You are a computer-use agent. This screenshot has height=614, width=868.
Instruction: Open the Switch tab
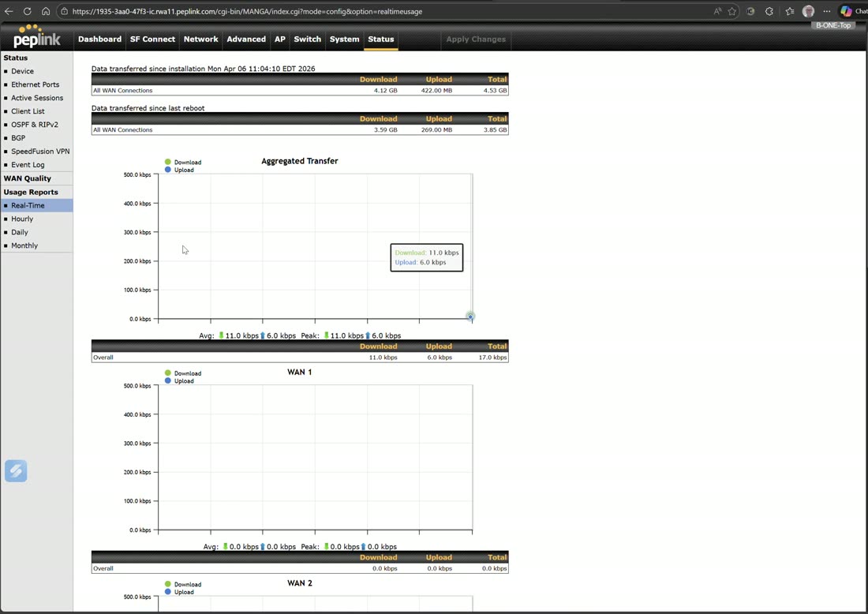pos(307,39)
